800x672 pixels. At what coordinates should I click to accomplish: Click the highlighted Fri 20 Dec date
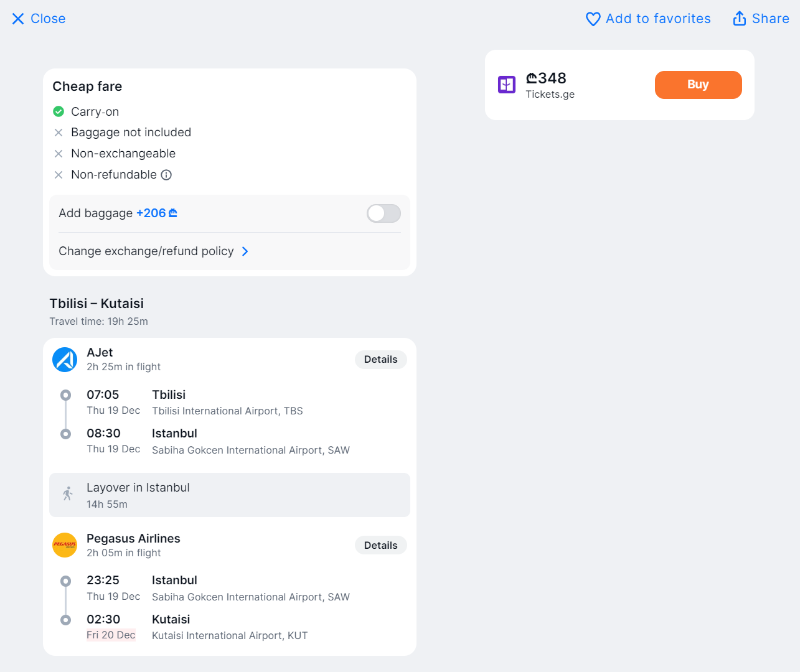[x=111, y=635]
